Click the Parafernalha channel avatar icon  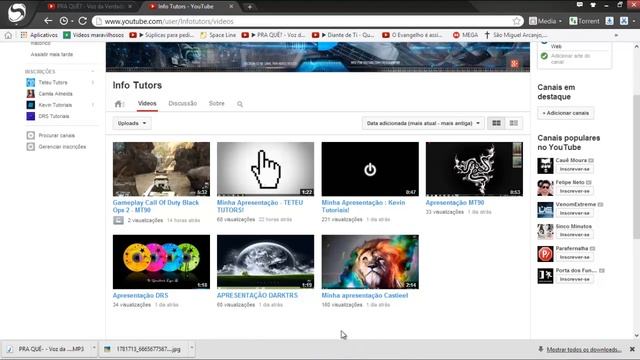(x=545, y=253)
